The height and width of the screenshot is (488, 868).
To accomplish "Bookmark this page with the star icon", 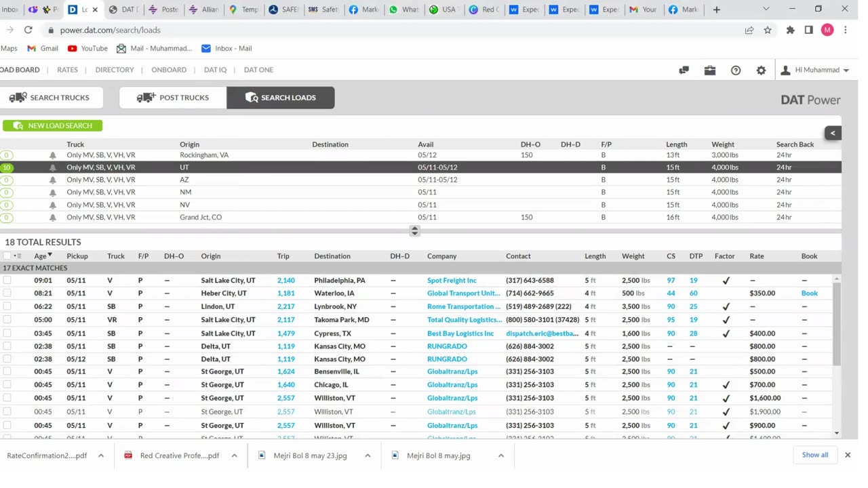I will coord(768,30).
